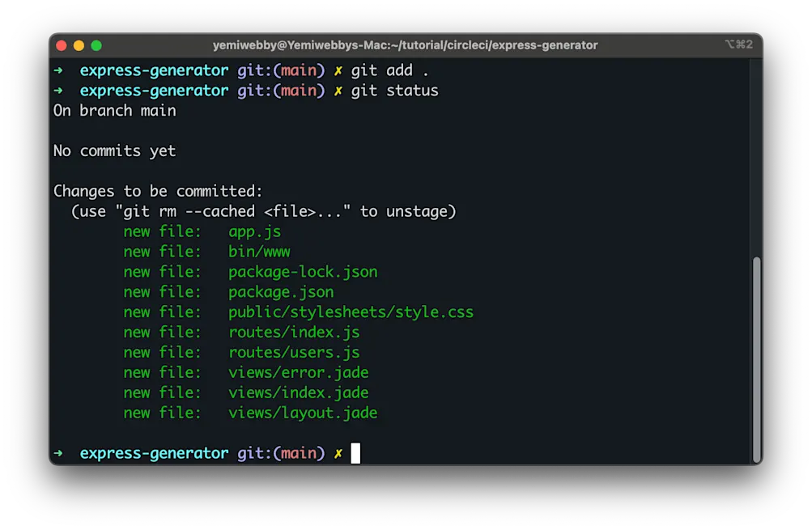Click the green zoom traffic light button
This screenshot has height=530, width=812.
click(96, 45)
